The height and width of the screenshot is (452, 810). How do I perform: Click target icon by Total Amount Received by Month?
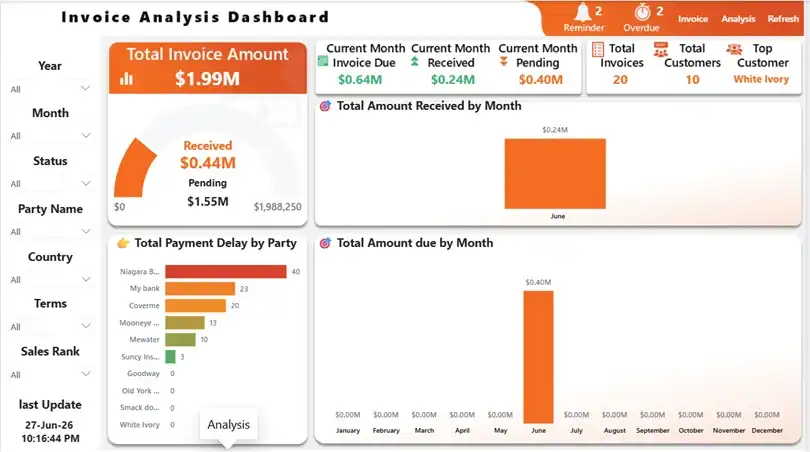(x=325, y=106)
